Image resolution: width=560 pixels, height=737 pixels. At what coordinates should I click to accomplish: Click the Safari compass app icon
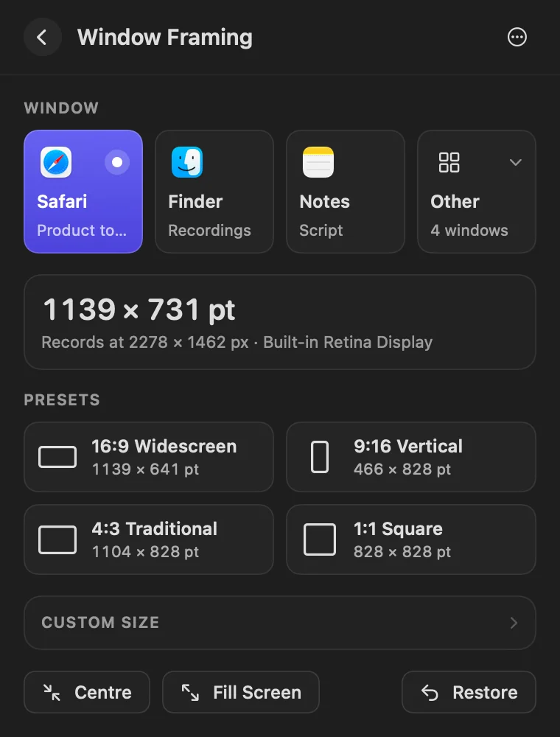pos(56,162)
